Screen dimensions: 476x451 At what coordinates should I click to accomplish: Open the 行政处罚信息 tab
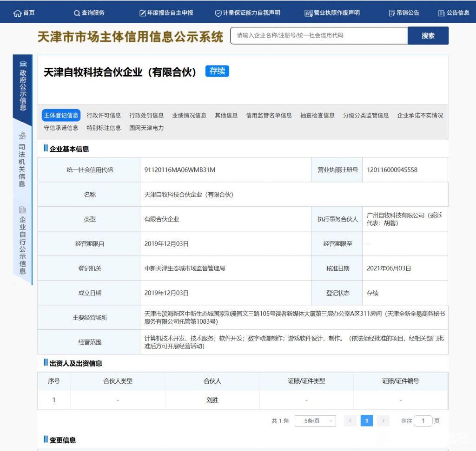click(146, 115)
